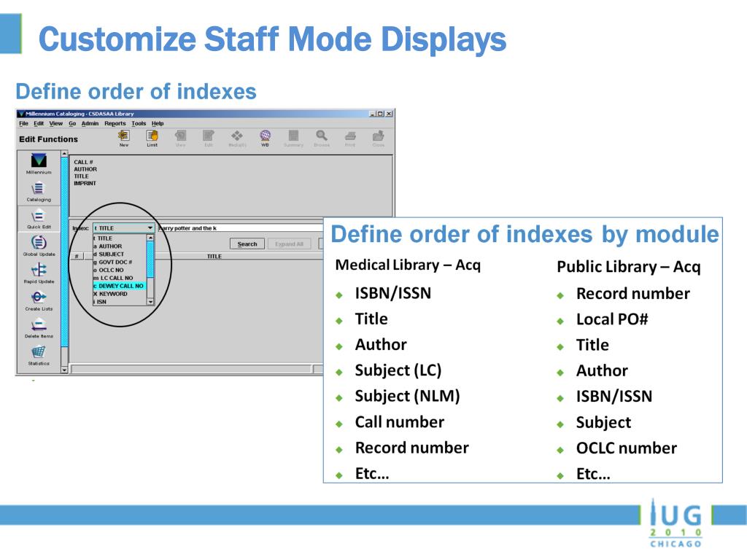Click the Limit toolbar icon
The image size is (747, 560).
pos(152,138)
